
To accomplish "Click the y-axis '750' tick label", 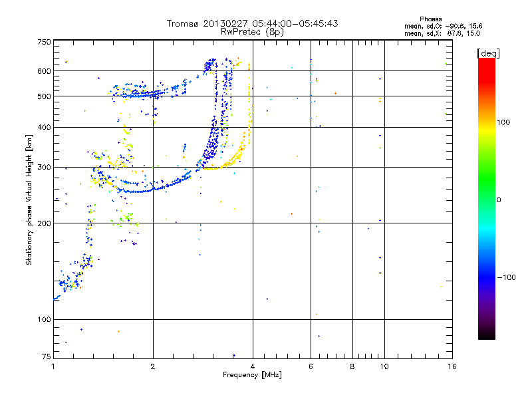I will (45, 42).
